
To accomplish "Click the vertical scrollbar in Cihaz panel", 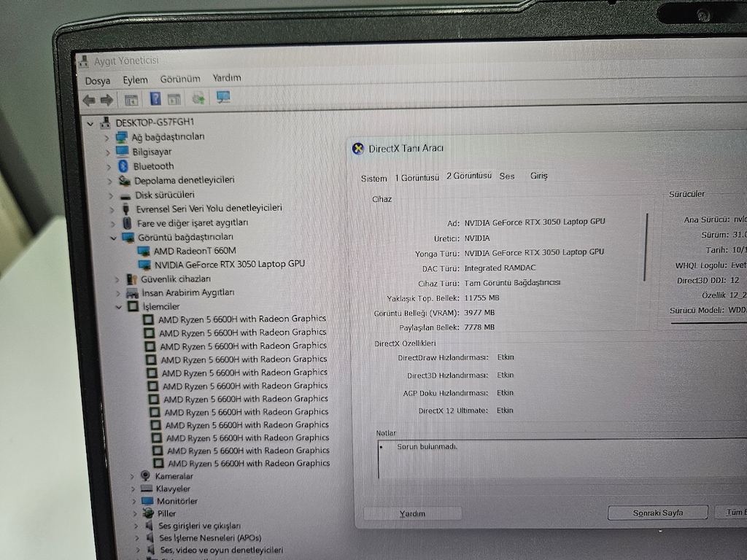I will (646, 248).
